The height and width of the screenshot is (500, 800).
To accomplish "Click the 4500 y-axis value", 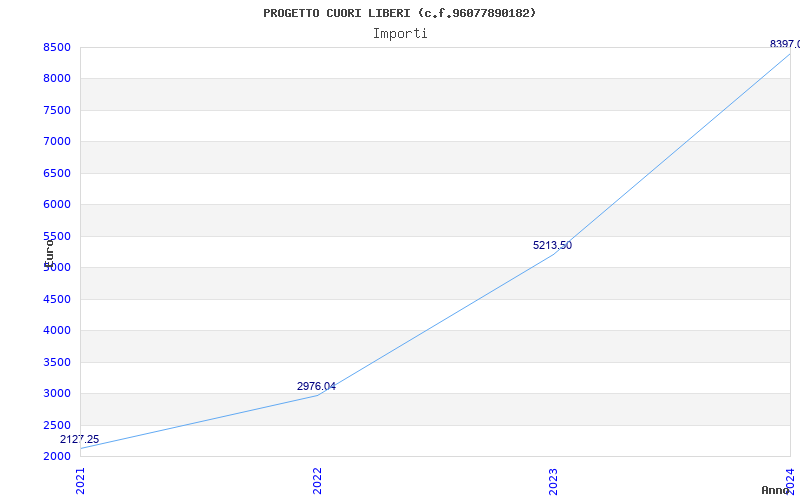I will (56, 299).
